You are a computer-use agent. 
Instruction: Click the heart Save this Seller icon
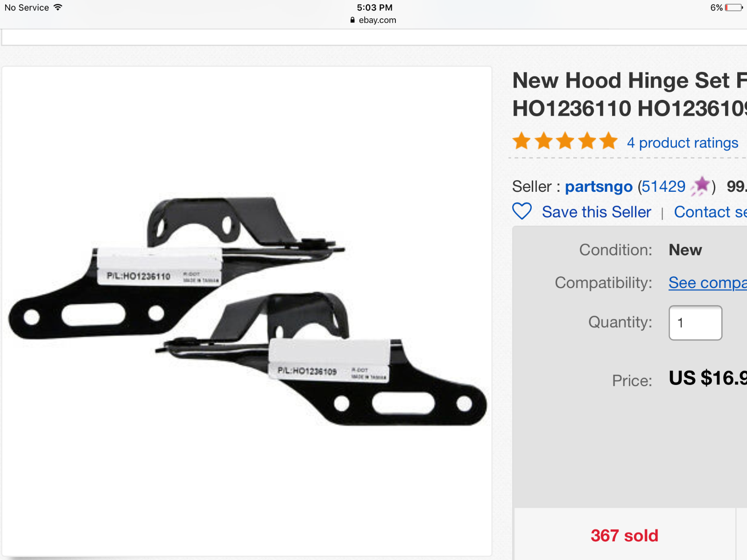coord(522,211)
